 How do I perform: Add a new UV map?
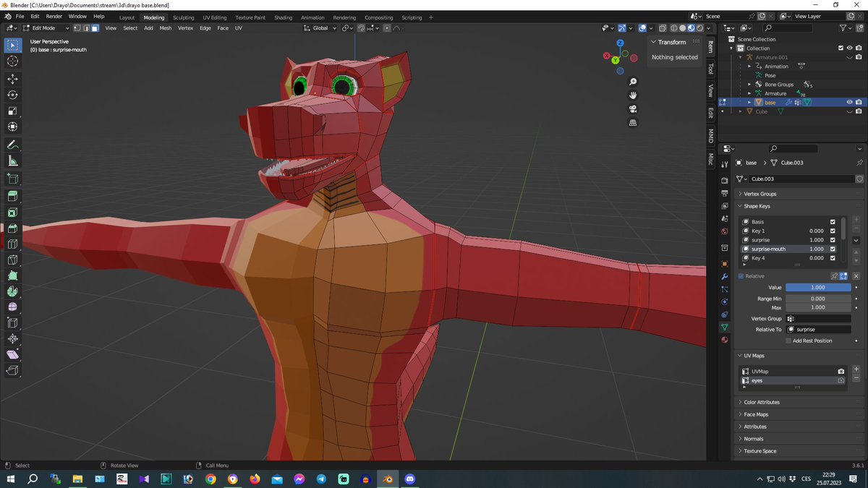tap(856, 369)
